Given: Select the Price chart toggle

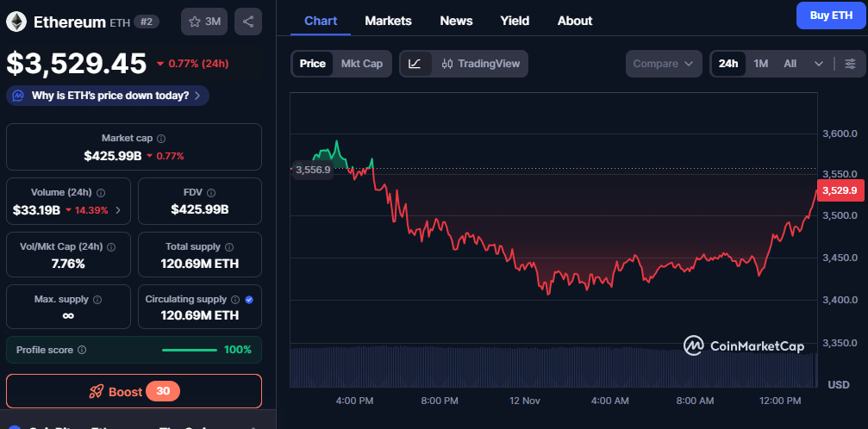Looking at the screenshot, I should (312, 64).
